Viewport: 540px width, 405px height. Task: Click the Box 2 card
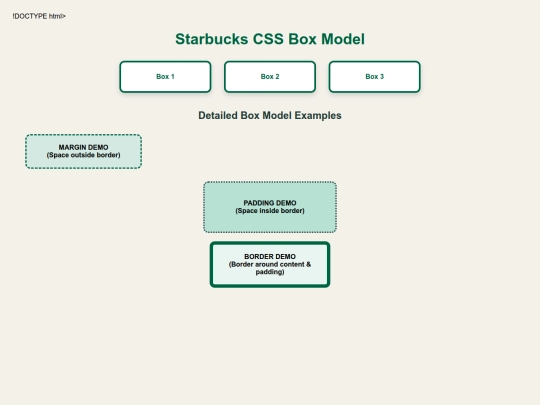(x=270, y=77)
